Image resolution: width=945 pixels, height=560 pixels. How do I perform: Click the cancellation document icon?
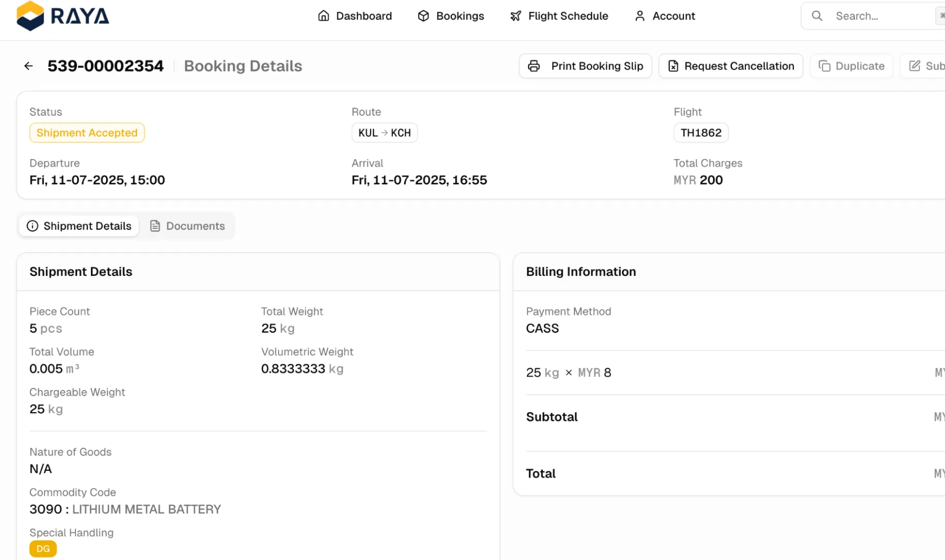[673, 66]
